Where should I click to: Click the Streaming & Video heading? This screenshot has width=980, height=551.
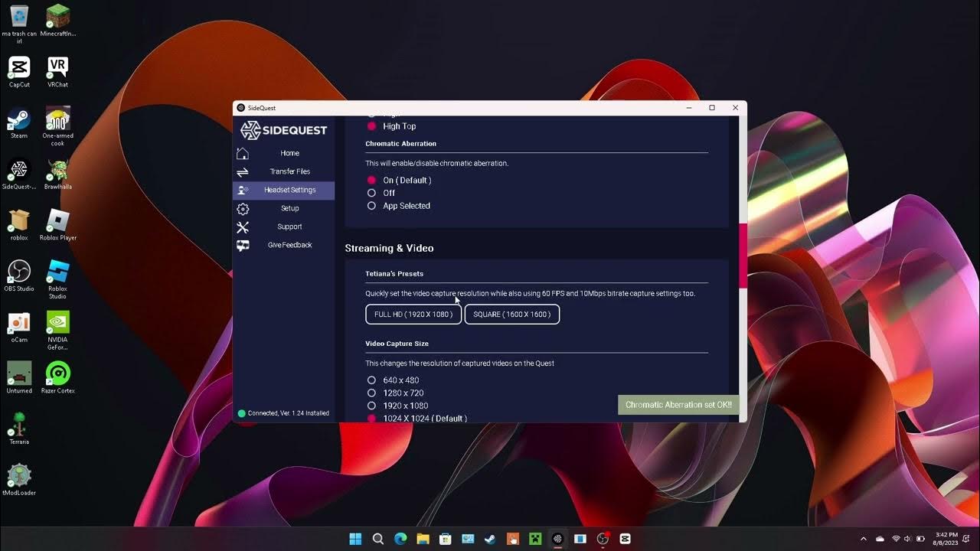pyautogui.click(x=389, y=248)
